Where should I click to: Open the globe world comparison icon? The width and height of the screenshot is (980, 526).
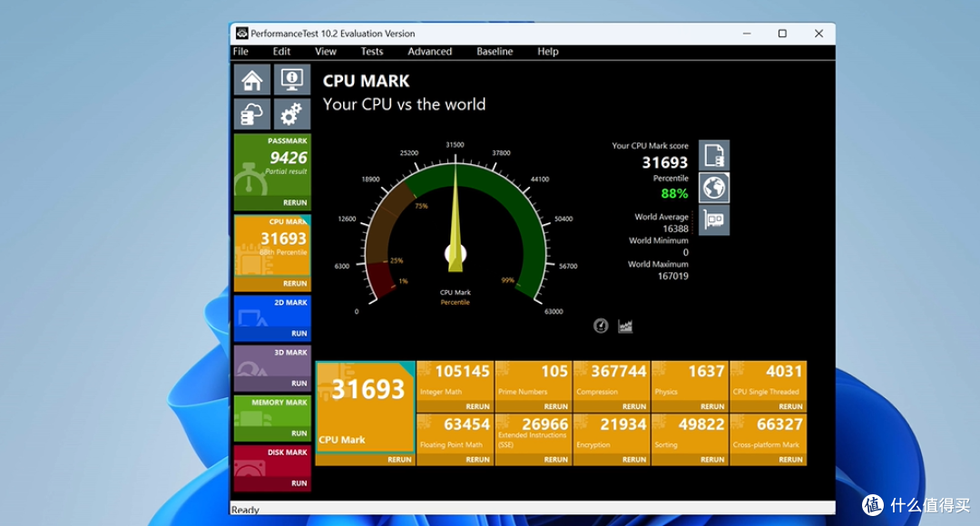(714, 188)
